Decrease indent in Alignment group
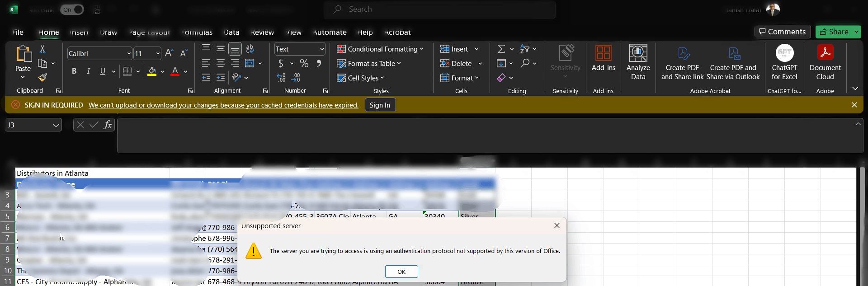 (206, 78)
